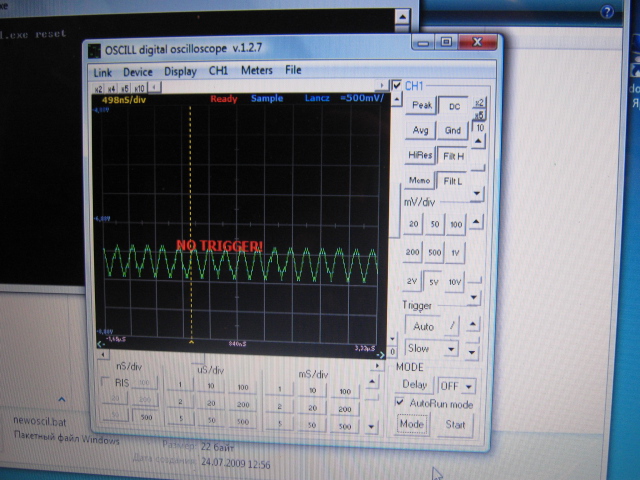The image size is (640, 480).
Task: Toggle the Filt L filter
Action: 452,181
